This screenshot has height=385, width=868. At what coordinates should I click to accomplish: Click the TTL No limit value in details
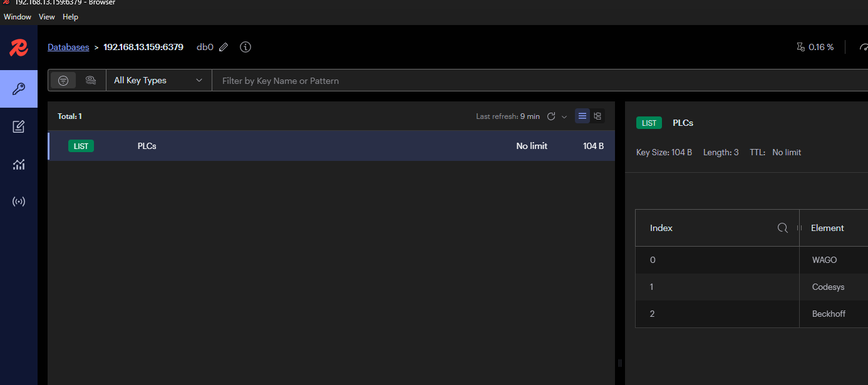787,152
